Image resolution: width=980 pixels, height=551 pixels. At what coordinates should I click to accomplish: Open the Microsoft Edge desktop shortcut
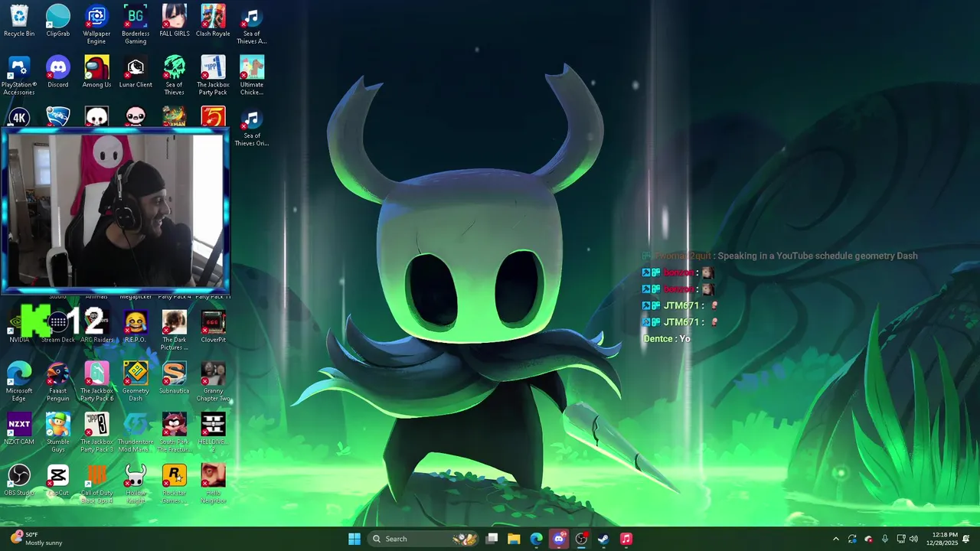pyautogui.click(x=19, y=382)
